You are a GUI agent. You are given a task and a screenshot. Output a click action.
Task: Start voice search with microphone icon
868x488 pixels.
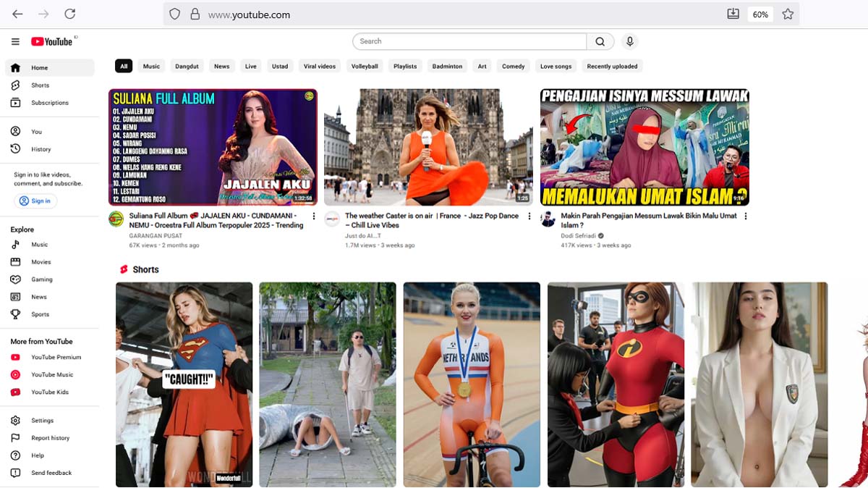coord(630,41)
